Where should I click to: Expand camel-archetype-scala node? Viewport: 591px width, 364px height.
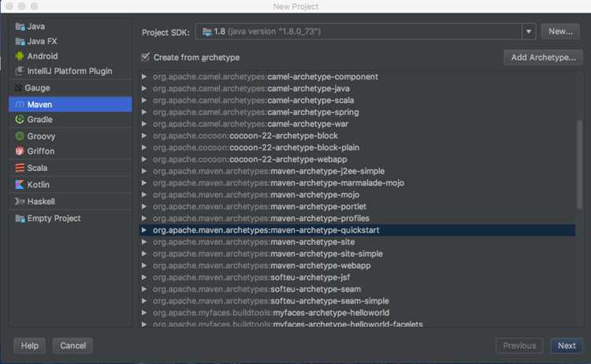tap(144, 100)
